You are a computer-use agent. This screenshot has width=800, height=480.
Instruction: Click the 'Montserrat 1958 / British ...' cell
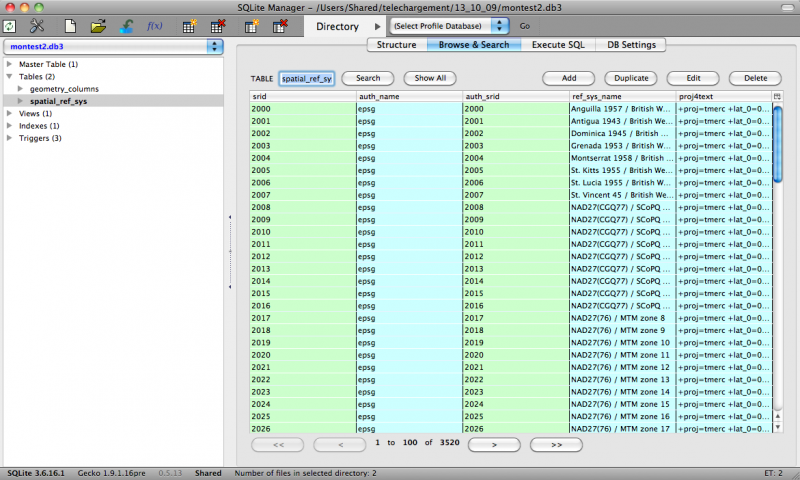coord(622,158)
